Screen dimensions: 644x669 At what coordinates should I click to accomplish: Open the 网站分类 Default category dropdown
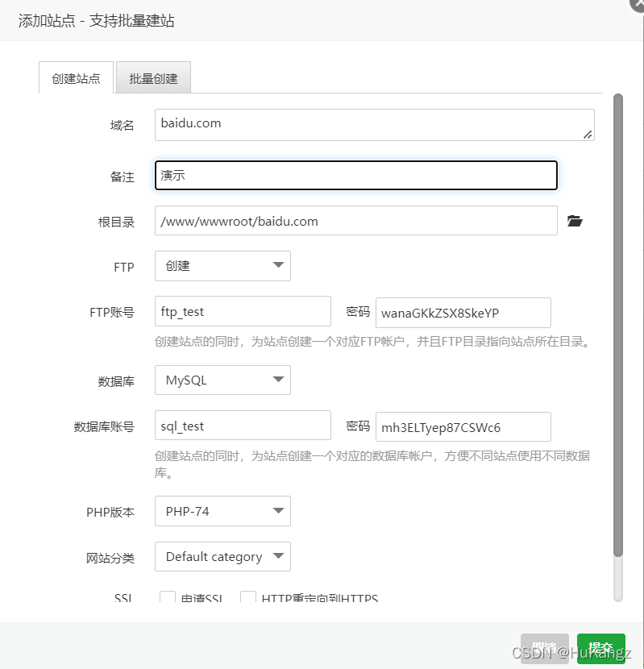pos(222,556)
